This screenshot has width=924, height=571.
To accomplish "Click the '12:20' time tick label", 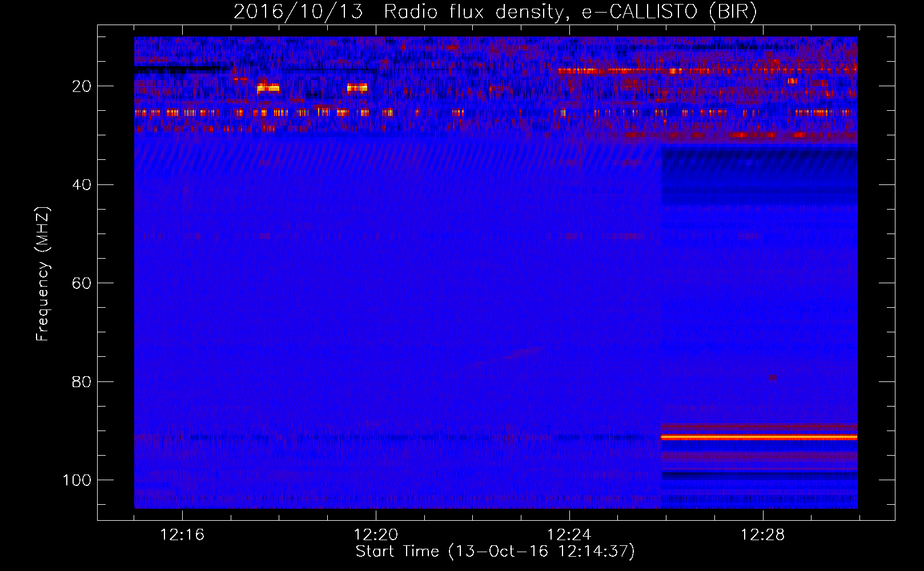I will (x=376, y=535).
